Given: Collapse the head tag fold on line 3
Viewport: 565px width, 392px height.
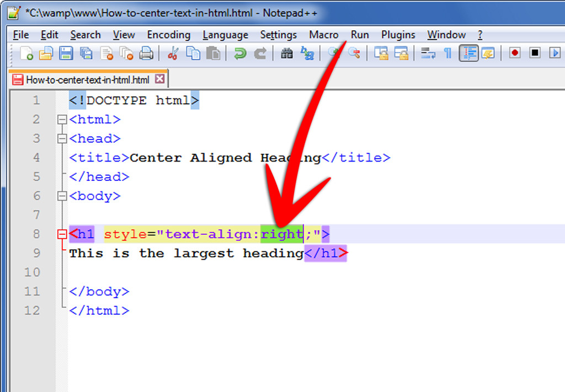Looking at the screenshot, I should pyautogui.click(x=62, y=139).
